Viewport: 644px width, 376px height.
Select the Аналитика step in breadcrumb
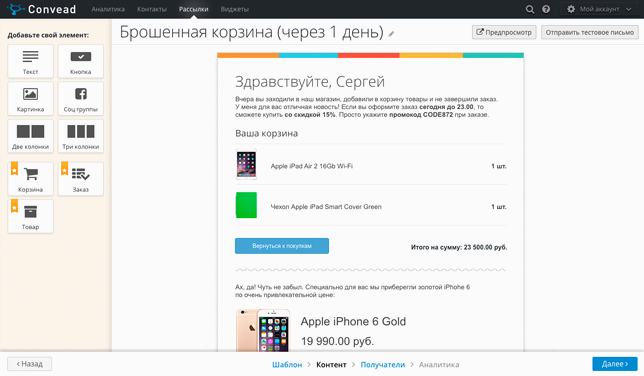(x=439, y=364)
